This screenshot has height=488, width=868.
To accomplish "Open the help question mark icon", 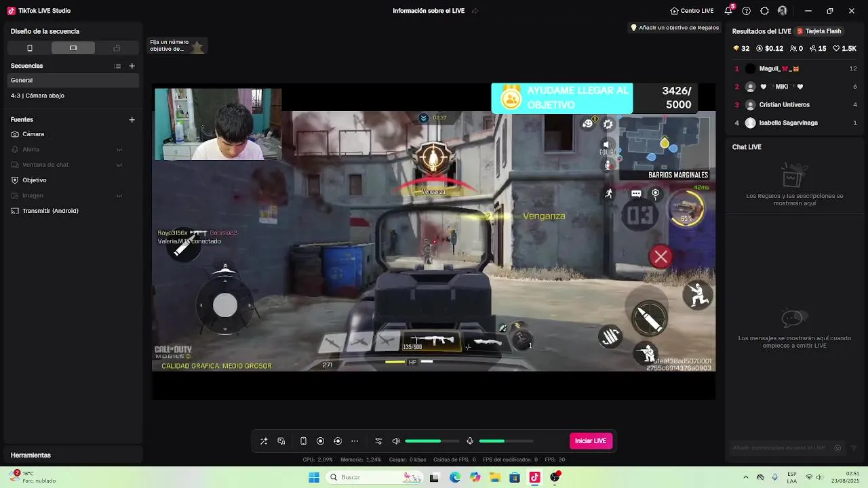I will coord(747,11).
